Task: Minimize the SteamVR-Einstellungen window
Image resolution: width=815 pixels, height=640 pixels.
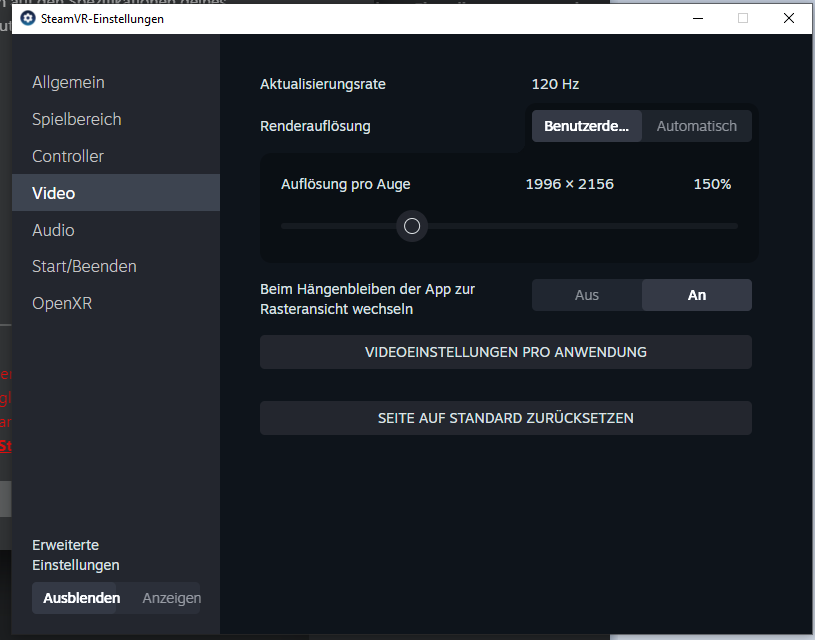Action: (698, 19)
